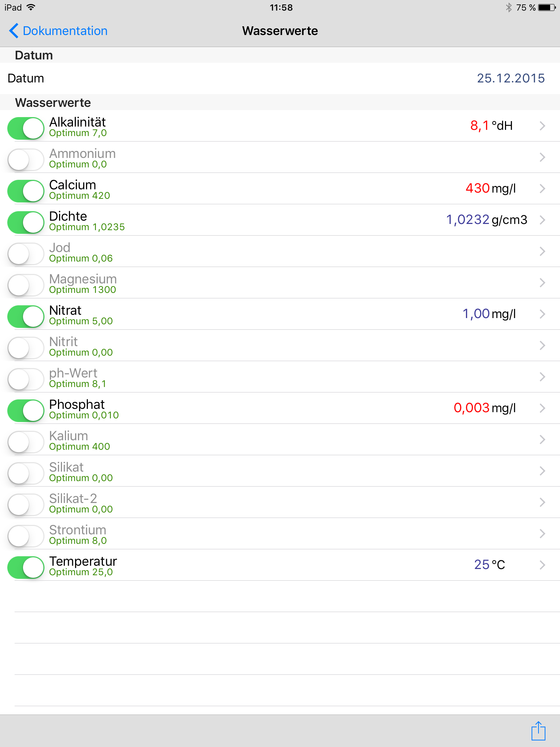Tap the Bluetooth icon in status bar

509,8
